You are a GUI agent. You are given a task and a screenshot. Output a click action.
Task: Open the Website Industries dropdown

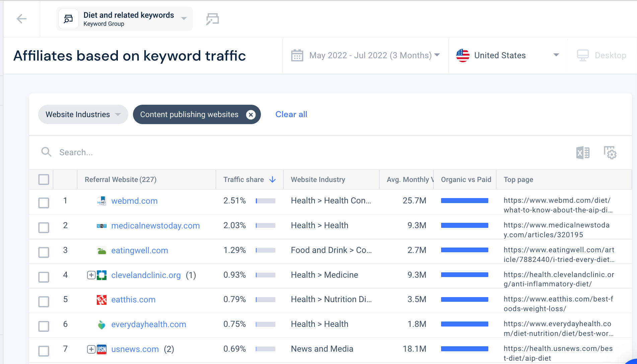coord(83,114)
